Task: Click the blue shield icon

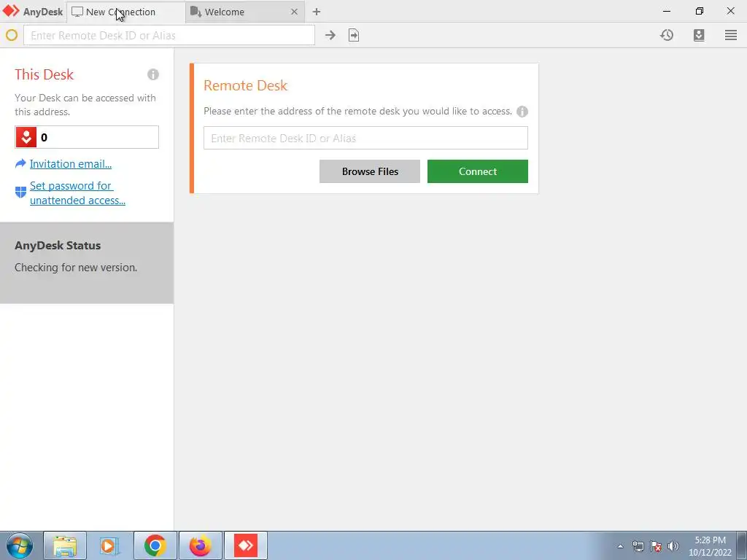Action: [21, 192]
